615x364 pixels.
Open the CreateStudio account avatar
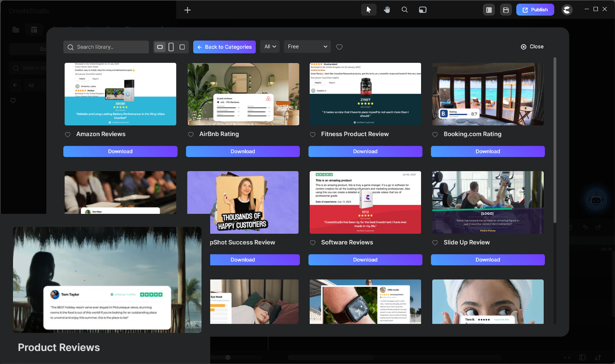[567, 10]
